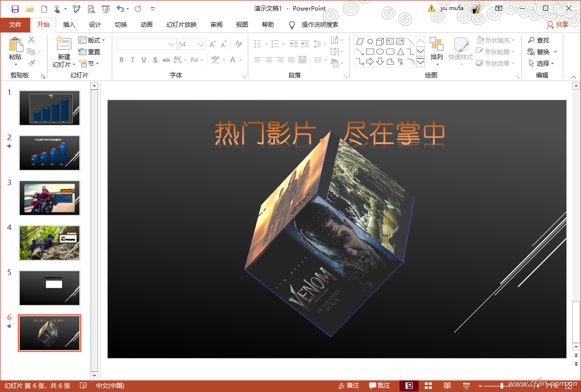Open the 批注 comments pane
581x392 pixels.
point(379,386)
